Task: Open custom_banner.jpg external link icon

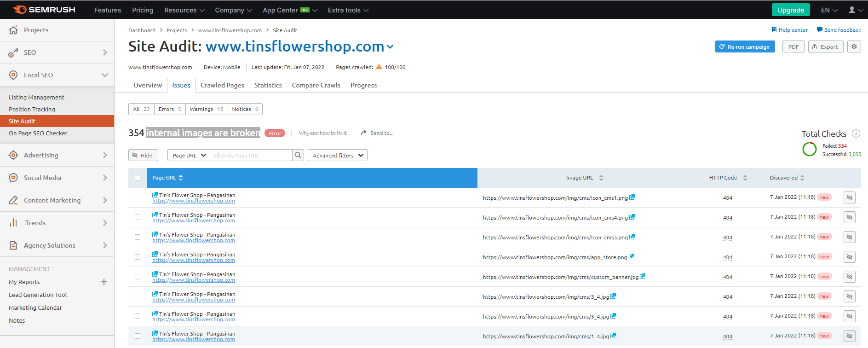Action: click(x=643, y=276)
